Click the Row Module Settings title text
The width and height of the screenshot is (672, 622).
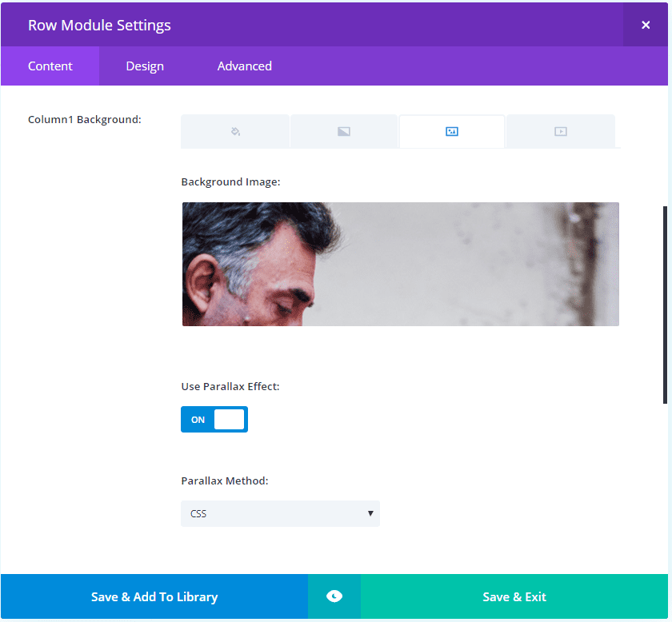pos(99,25)
